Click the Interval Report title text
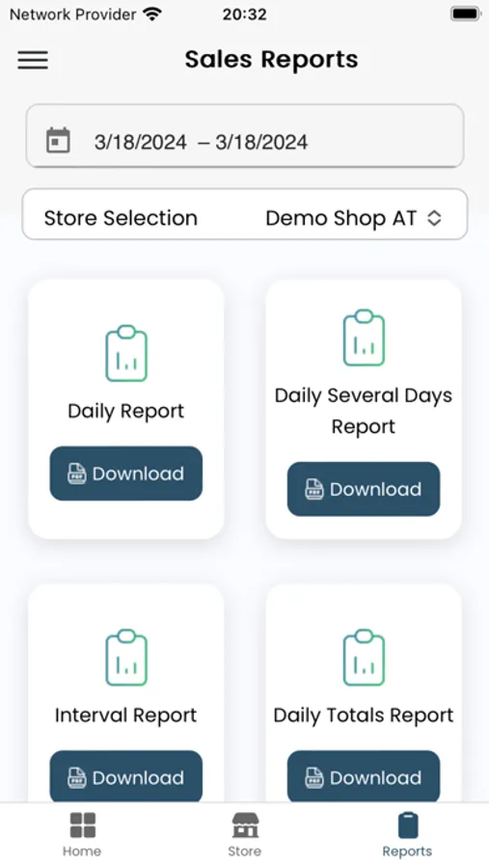Viewport: 489px width, 868px height. click(x=125, y=716)
